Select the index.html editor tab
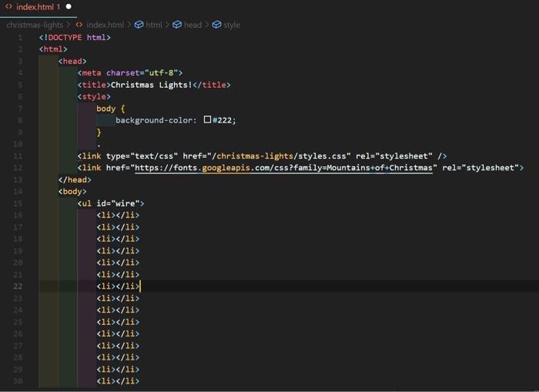The height and width of the screenshot is (392, 539). pyautogui.click(x=38, y=7)
